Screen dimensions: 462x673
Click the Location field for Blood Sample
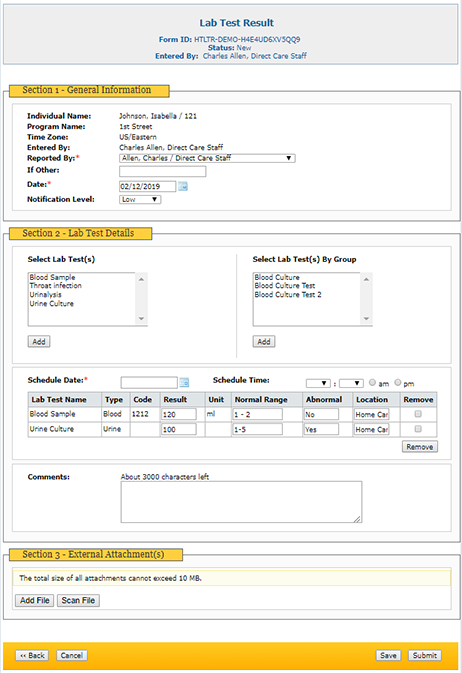pos(371,414)
